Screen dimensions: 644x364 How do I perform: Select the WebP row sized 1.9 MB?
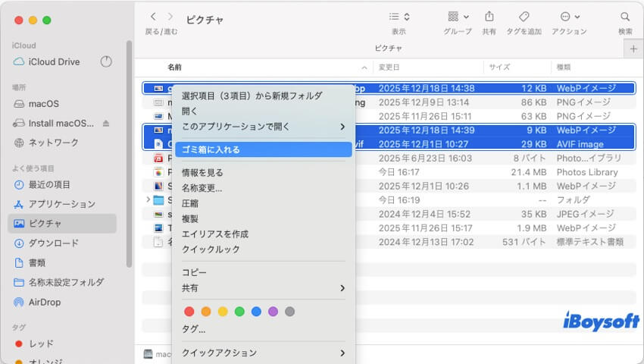coord(389,227)
